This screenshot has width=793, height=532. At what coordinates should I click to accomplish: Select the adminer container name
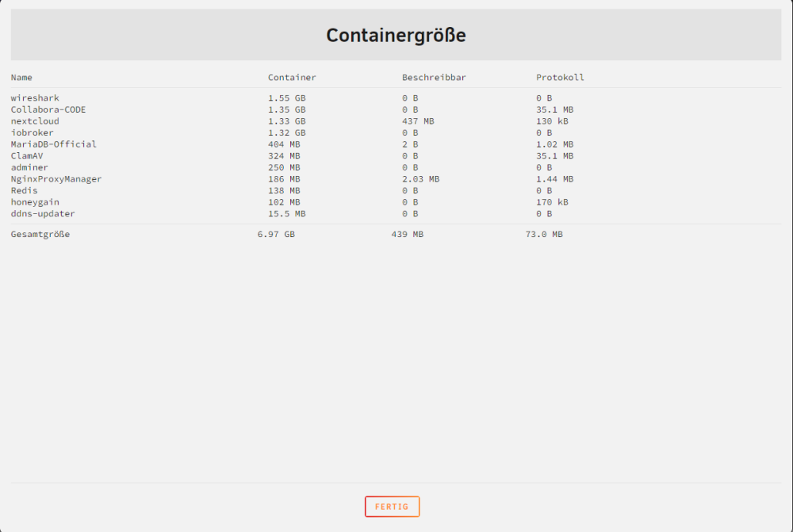click(29, 167)
